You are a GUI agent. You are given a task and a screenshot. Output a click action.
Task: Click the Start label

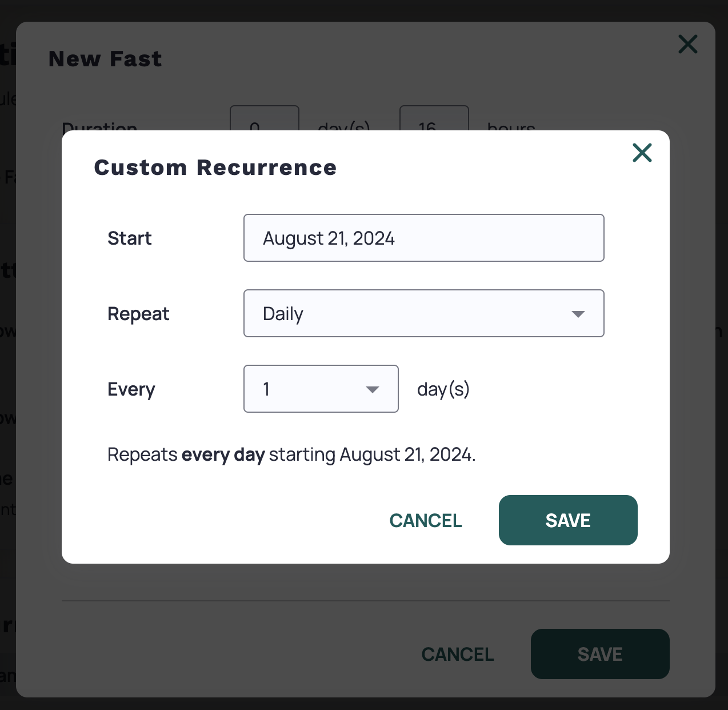point(129,238)
